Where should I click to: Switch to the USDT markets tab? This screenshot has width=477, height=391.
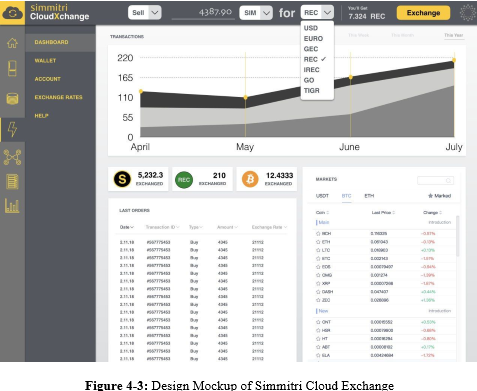(322, 196)
